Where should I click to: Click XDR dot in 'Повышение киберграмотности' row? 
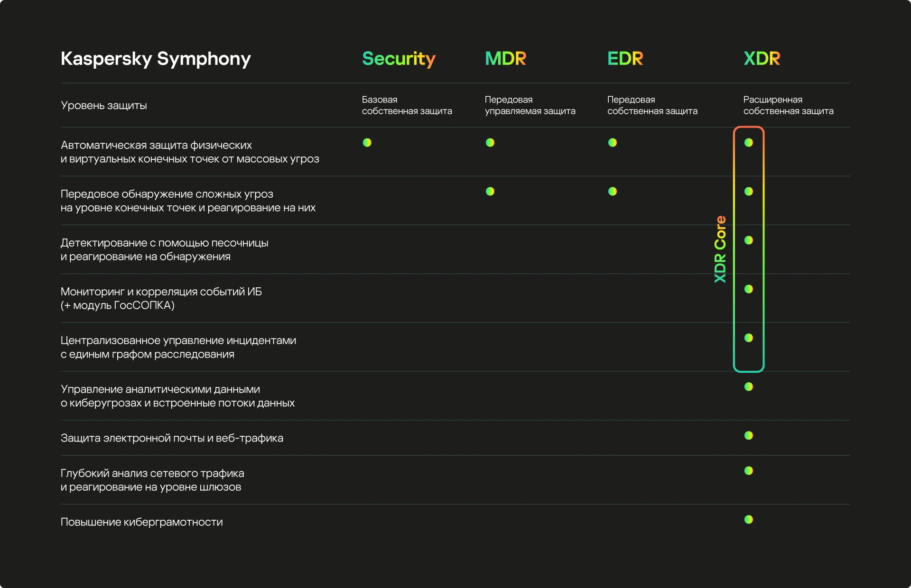click(749, 520)
